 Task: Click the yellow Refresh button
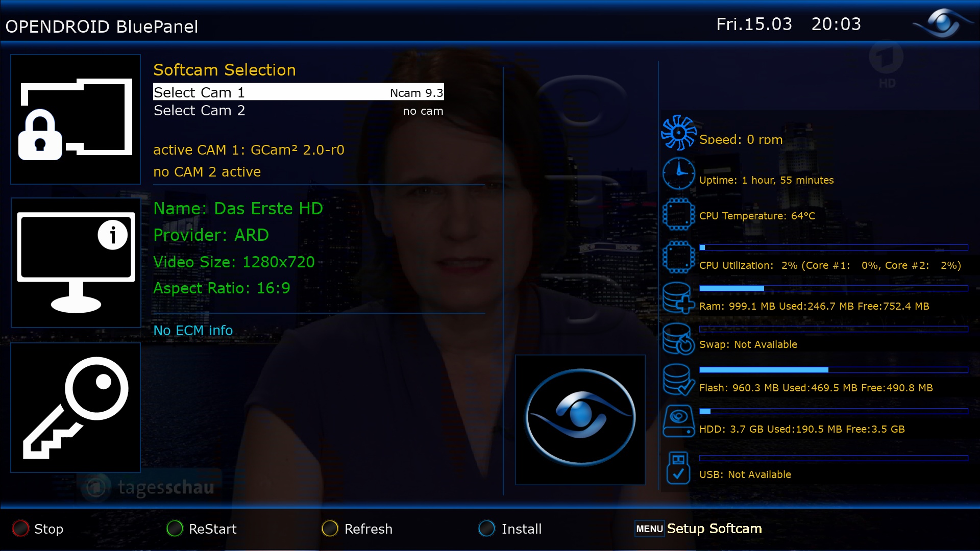coord(357,529)
